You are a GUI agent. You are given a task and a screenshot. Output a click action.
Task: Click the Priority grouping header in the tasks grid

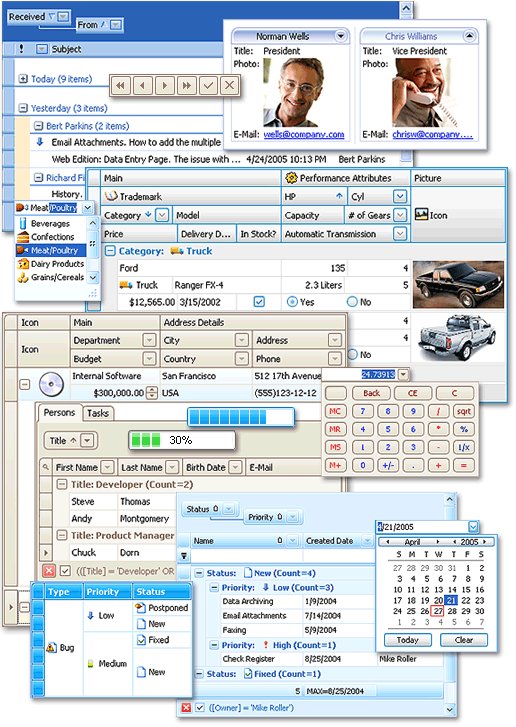(x=273, y=517)
